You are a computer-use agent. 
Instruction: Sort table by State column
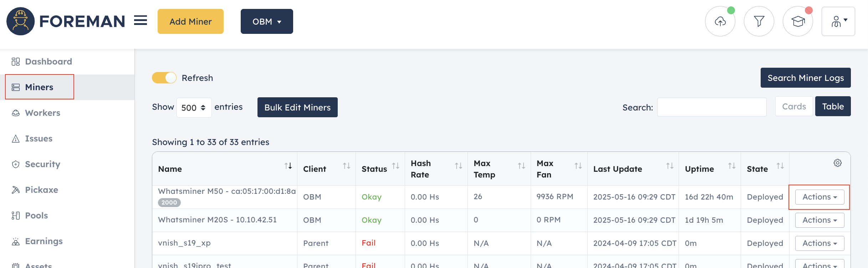(x=780, y=166)
